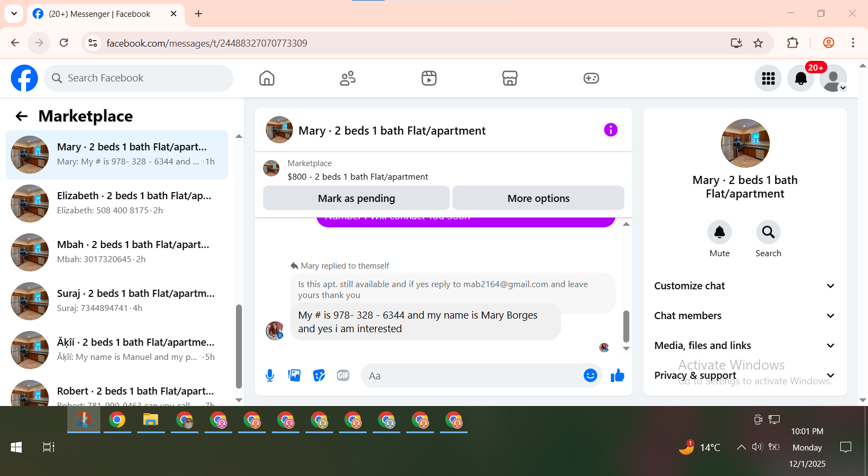Bookmark this page with the star icon
This screenshot has width=868, height=476.
coord(758,43)
